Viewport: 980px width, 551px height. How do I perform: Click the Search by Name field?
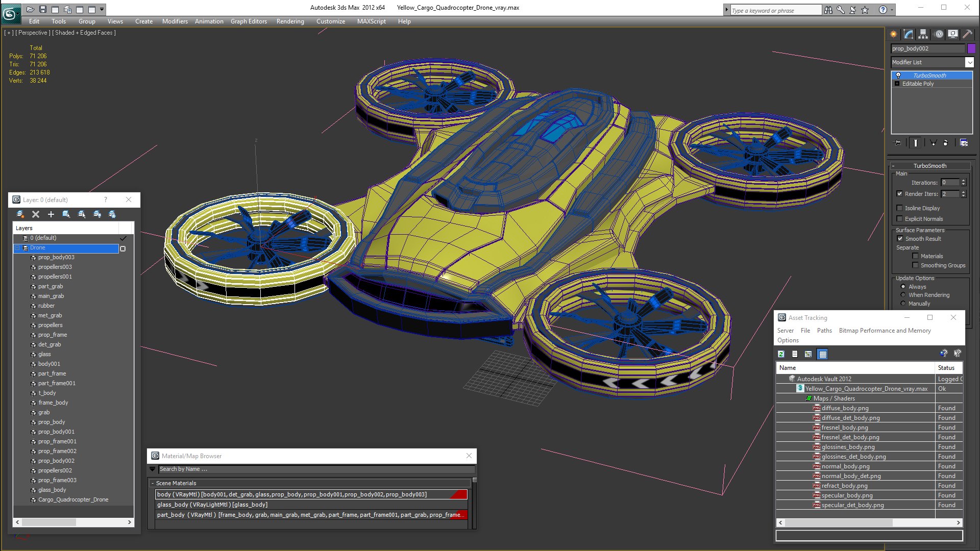(316, 469)
